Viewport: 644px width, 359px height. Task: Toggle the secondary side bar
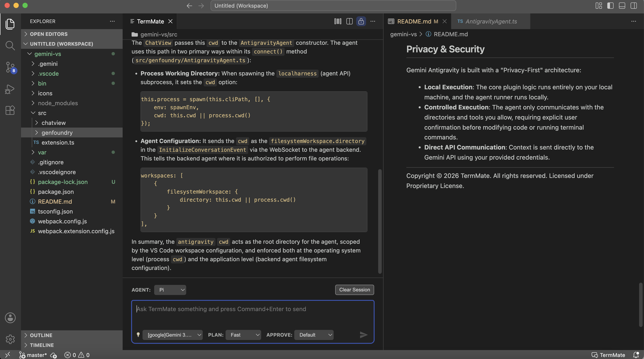(x=634, y=6)
